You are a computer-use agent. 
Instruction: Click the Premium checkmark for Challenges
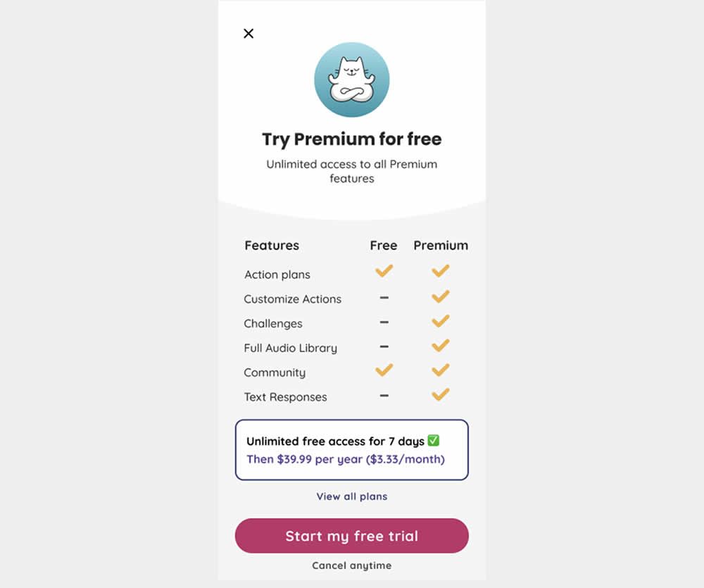(441, 321)
